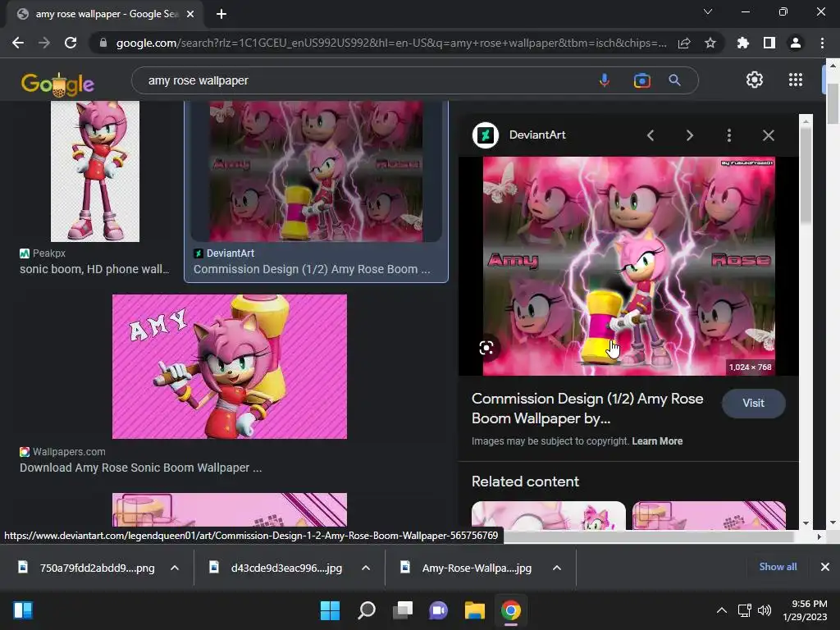
Task: Close the image preview panel
Action: point(768,135)
